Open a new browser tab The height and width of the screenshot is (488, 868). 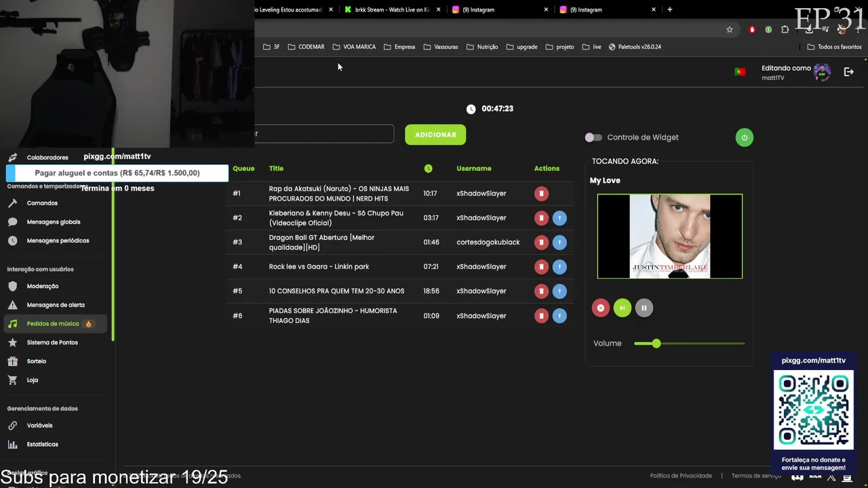pyautogui.click(x=670, y=9)
